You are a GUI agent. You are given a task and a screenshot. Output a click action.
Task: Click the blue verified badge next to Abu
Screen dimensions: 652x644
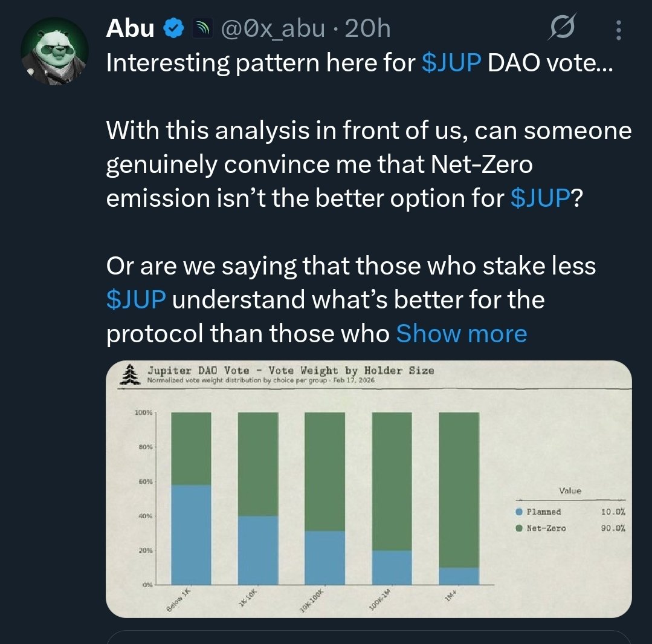[x=175, y=28]
